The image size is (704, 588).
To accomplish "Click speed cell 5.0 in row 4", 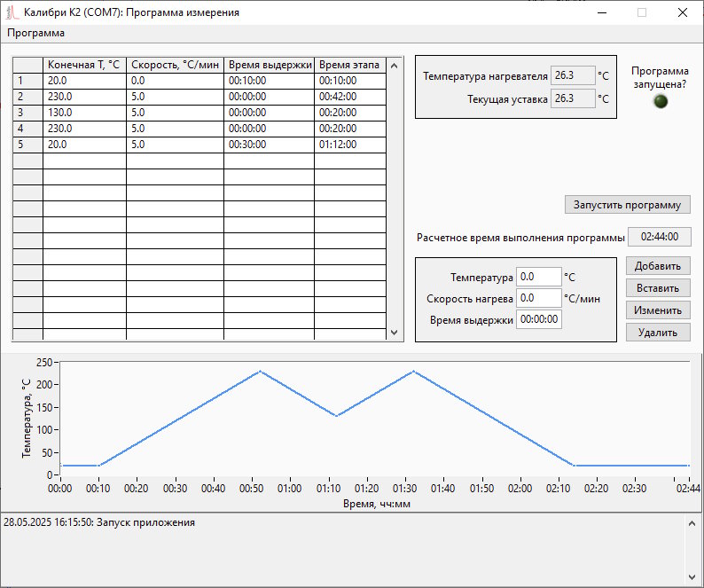I will tap(175, 129).
